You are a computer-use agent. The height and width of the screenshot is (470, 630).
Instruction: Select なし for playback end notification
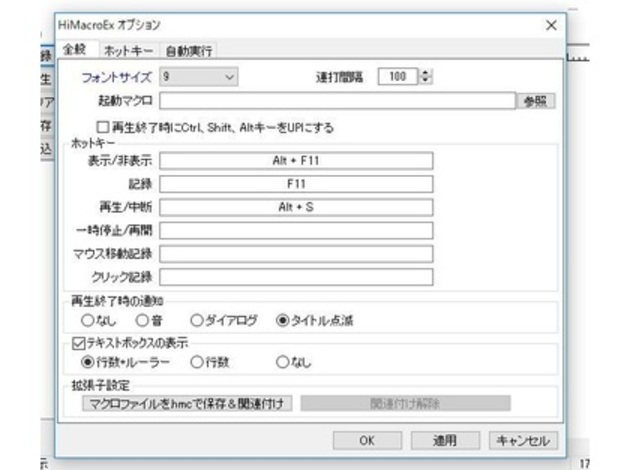pyautogui.click(x=88, y=320)
